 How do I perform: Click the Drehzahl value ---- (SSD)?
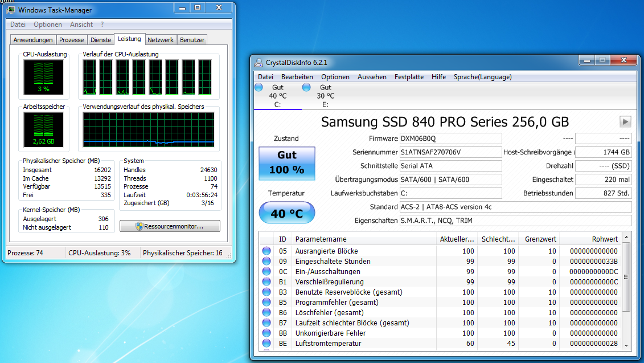click(x=604, y=166)
